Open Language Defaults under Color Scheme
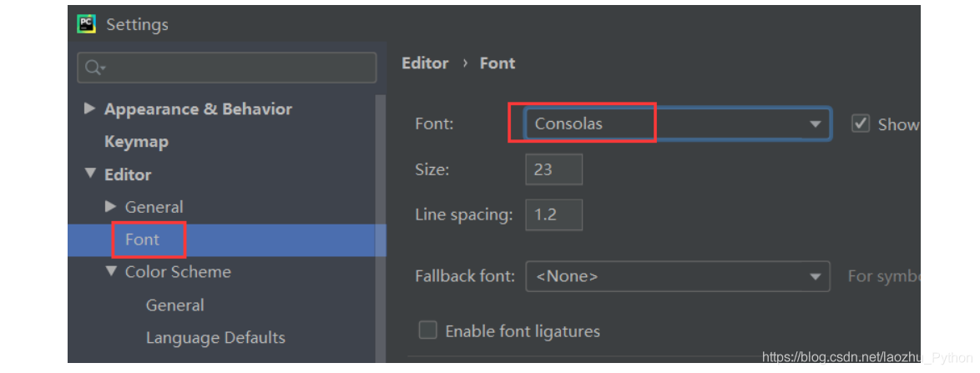Screen dimensions: 980x373 pyautogui.click(x=215, y=337)
